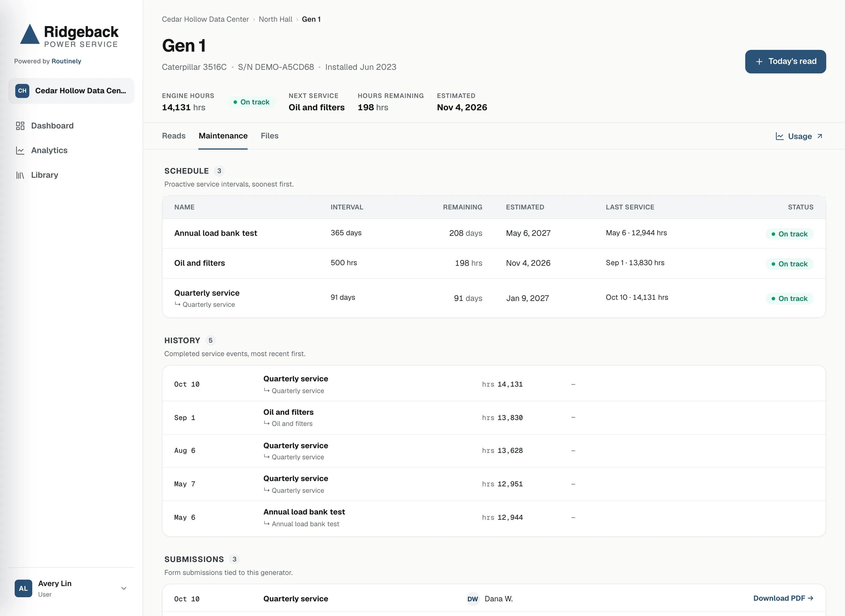Open the Sep 1 Oil and filters history entry
The height and width of the screenshot is (616, 845).
pyautogui.click(x=494, y=418)
